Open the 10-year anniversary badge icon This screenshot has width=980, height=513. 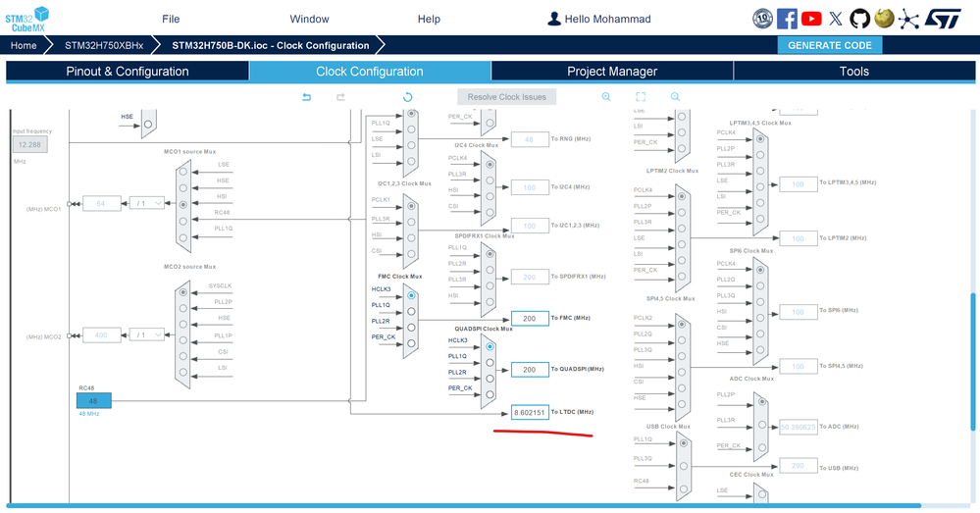[x=762, y=19]
